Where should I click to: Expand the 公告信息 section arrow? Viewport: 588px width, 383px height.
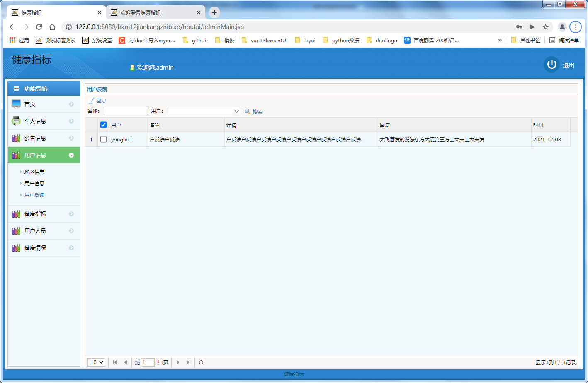coord(71,138)
